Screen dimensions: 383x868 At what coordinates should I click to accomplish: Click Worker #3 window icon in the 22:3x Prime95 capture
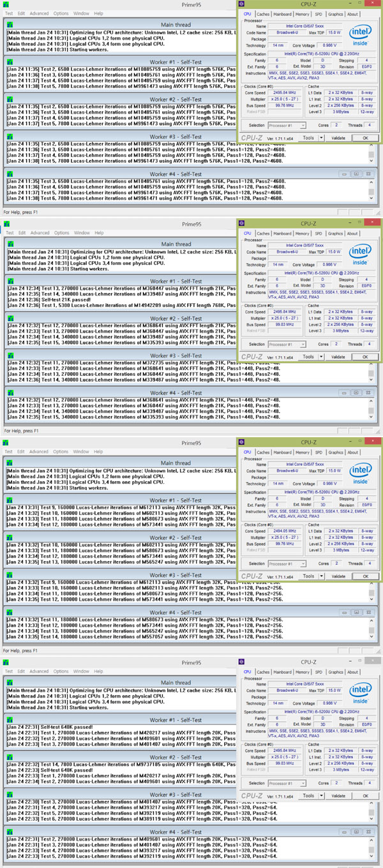point(9,795)
